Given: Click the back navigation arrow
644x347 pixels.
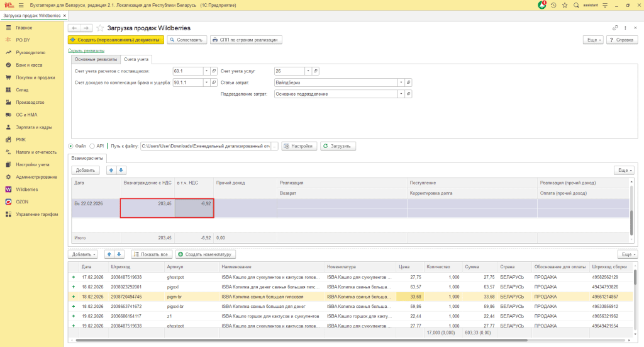Looking at the screenshot, I should (74, 28).
